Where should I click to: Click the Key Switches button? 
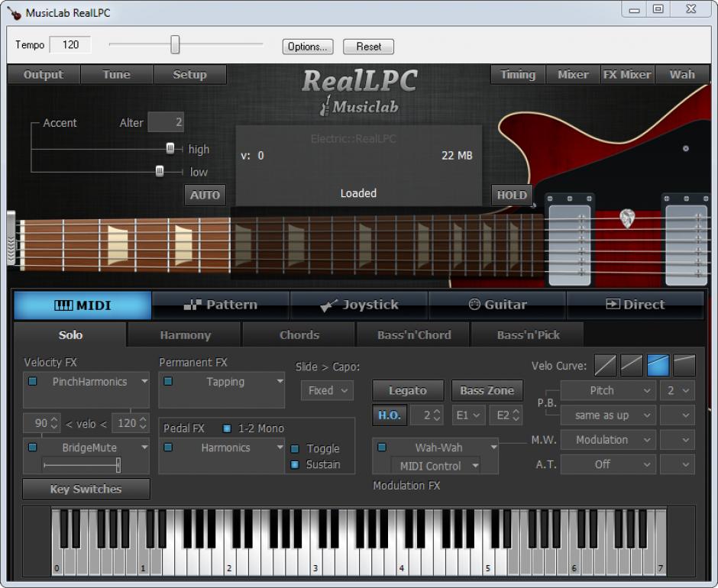tap(86, 489)
